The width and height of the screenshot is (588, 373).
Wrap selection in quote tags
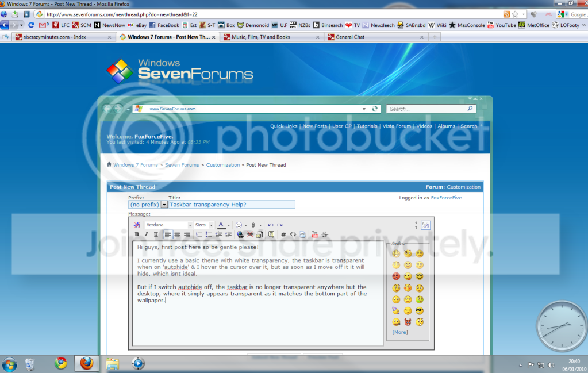point(271,234)
